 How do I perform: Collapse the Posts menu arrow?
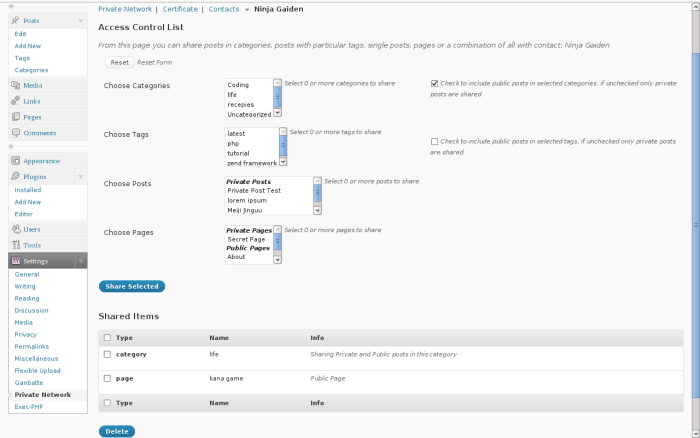(x=80, y=21)
